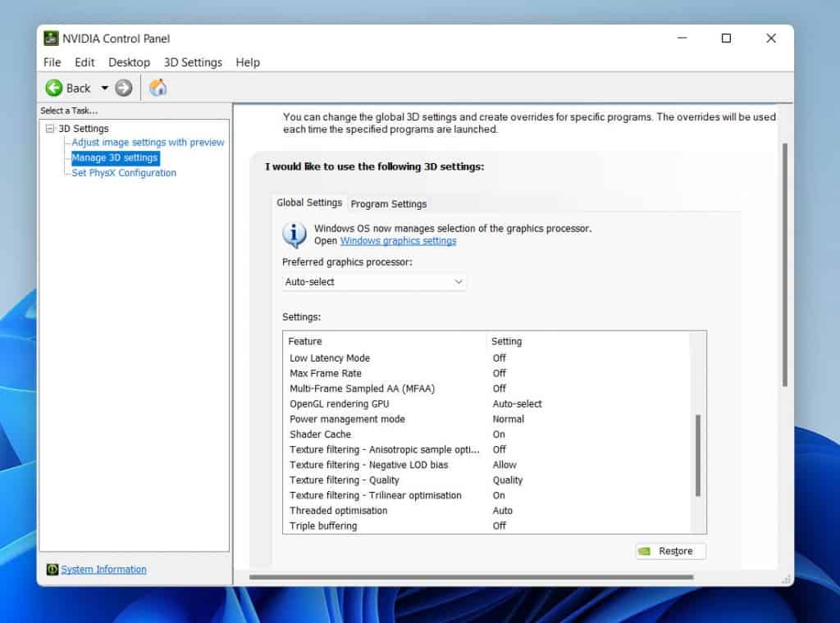Select the Shader Cache row

[486, 434]
